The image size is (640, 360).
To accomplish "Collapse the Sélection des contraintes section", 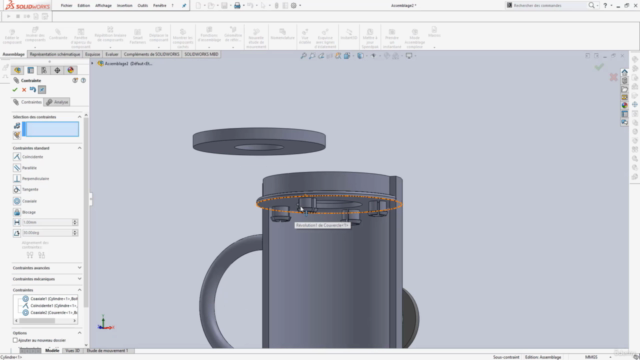I will coord(80,117).
